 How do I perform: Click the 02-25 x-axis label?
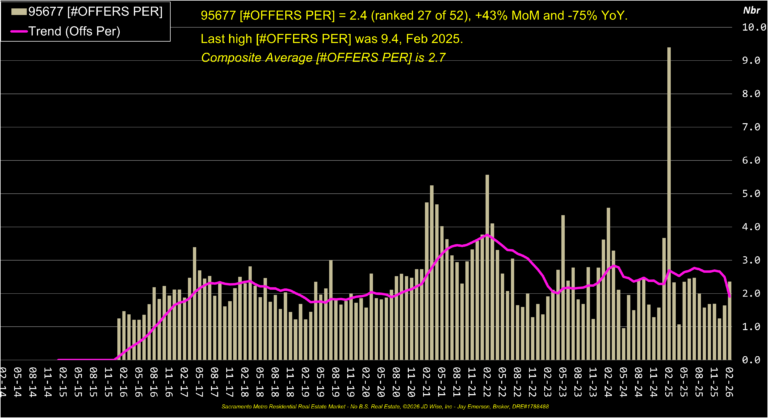coord(669,380)
